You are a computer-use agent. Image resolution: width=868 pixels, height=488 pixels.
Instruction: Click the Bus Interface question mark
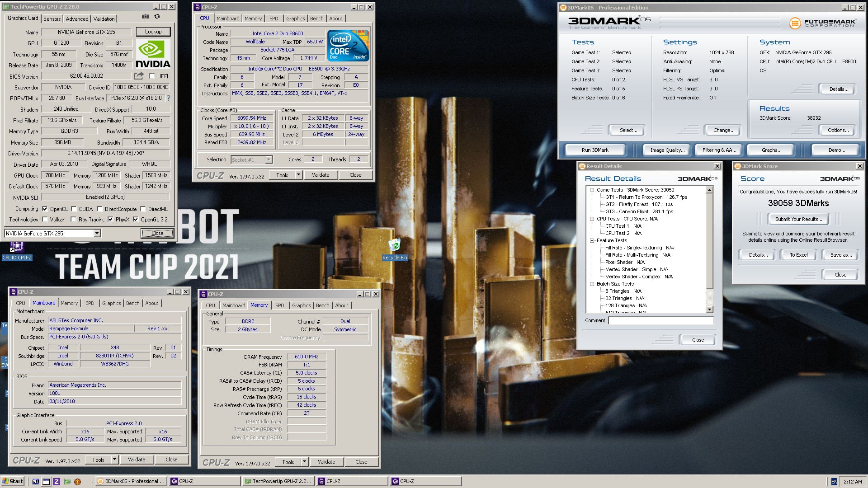click(x=169, y=98)
